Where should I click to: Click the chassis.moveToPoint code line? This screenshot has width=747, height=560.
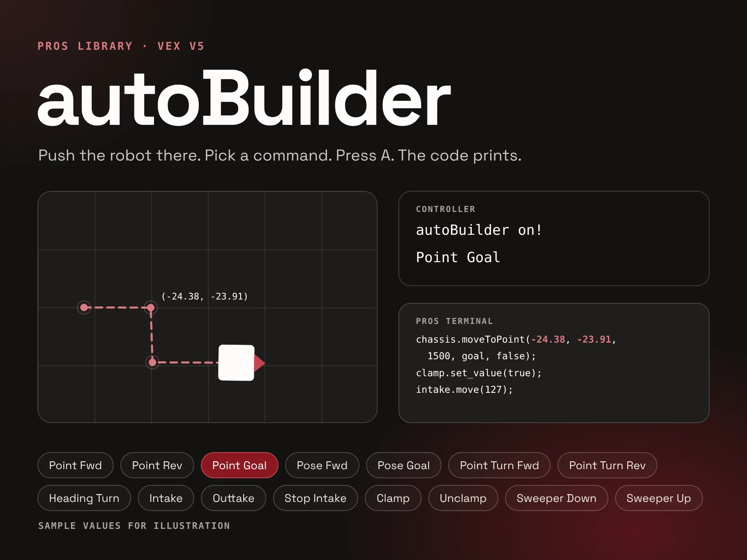coord(516,339)
